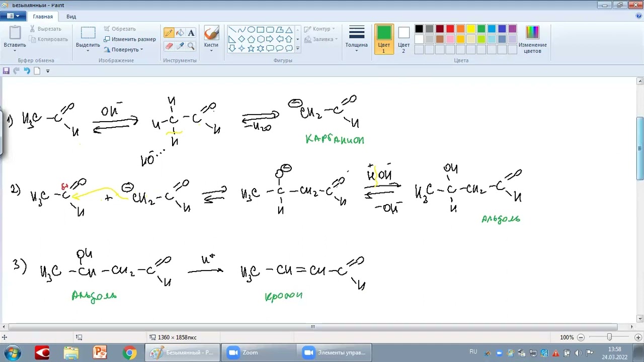Pick the oval shape
This screenshot has width=644, height=362.
click(x=251, y=30)
